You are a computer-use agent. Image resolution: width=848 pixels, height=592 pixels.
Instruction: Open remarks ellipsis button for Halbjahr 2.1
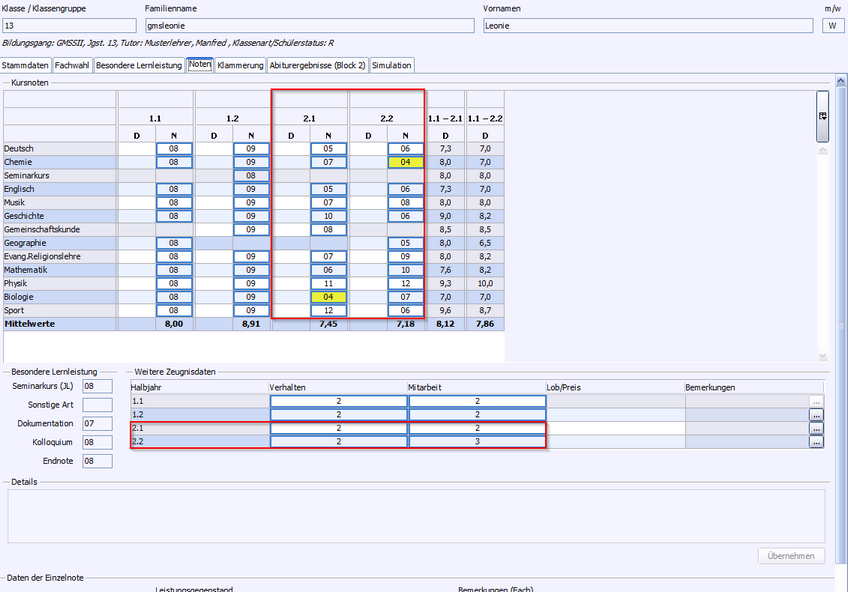coord(816,428)
